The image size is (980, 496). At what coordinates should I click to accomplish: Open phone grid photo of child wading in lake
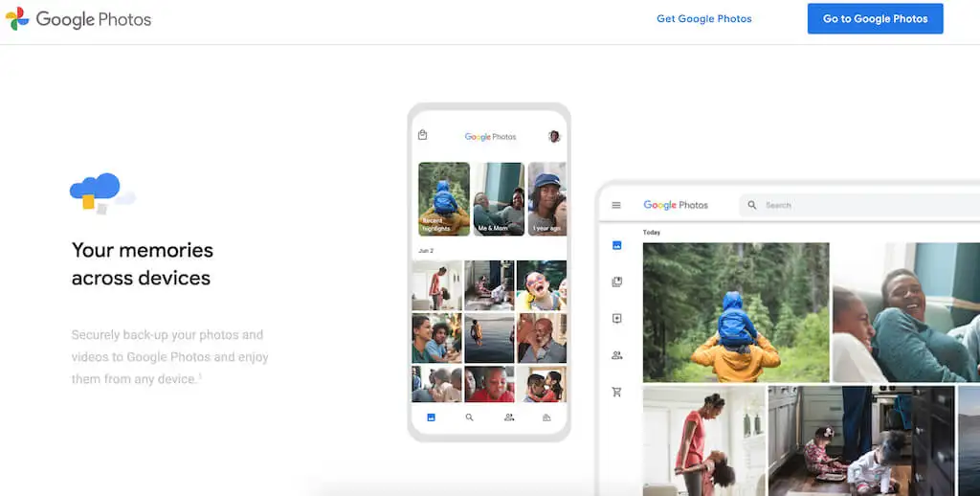coord(489,338)
